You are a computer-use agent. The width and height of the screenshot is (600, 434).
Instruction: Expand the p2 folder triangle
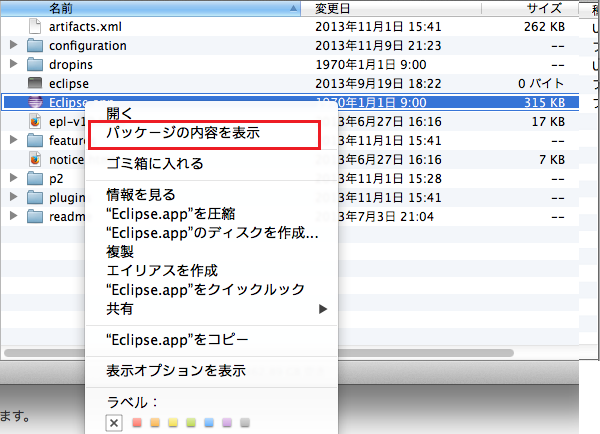click(13, 178)
